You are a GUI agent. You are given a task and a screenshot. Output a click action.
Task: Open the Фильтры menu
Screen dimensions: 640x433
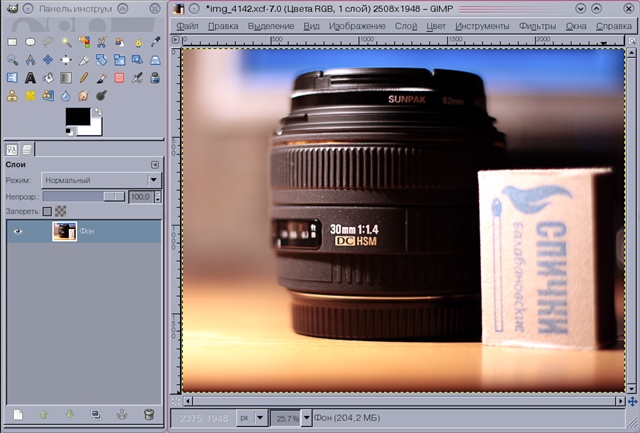tap(538, 26)
